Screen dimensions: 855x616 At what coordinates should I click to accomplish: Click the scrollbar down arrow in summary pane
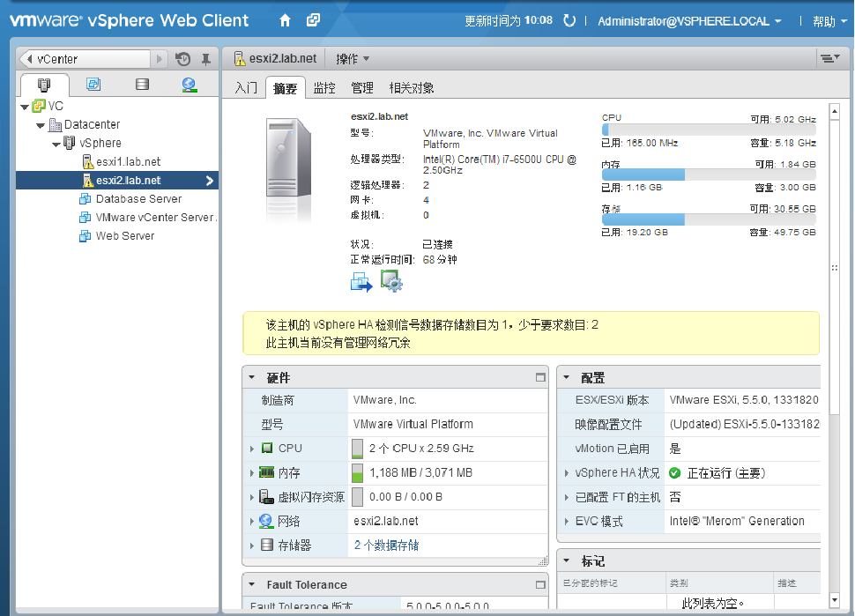pyautogui.click(x=835, y=600)
